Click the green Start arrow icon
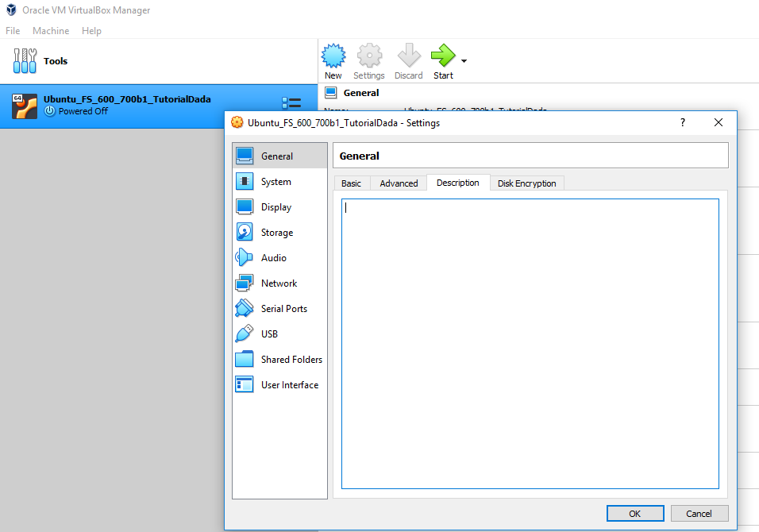The height and width of the screenshot is (532, 759). [x=443, y=56]
